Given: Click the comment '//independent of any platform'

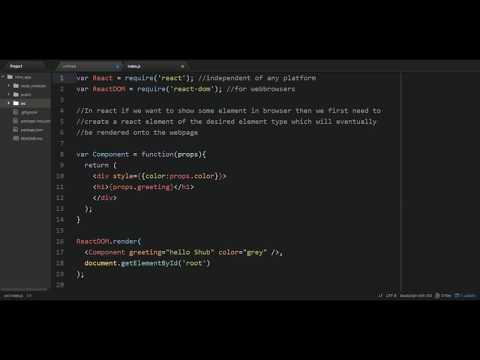Looking at the screenshot, I should [257, 78].
